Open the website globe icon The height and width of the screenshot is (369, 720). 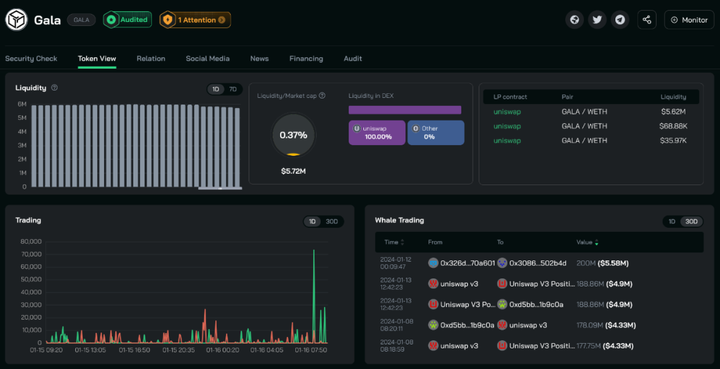pyautogui.click(x=574, y=20)
